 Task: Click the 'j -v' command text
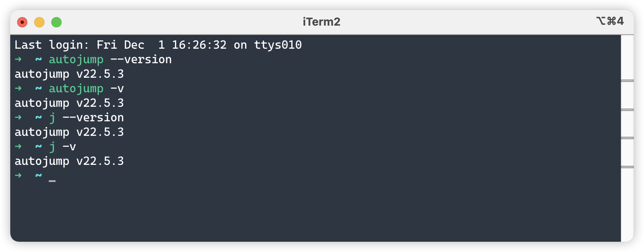[62, 147]
